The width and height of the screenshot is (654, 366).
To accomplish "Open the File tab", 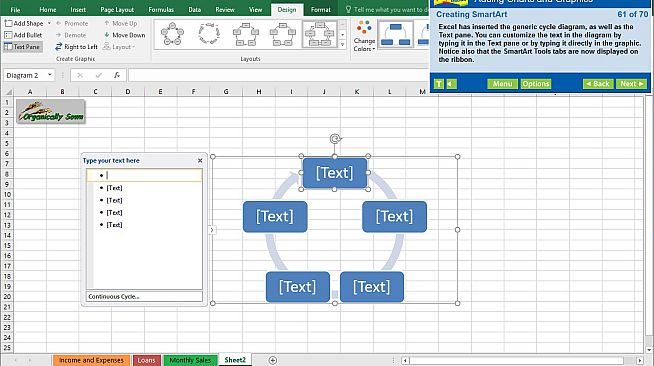I will point(15,10).
